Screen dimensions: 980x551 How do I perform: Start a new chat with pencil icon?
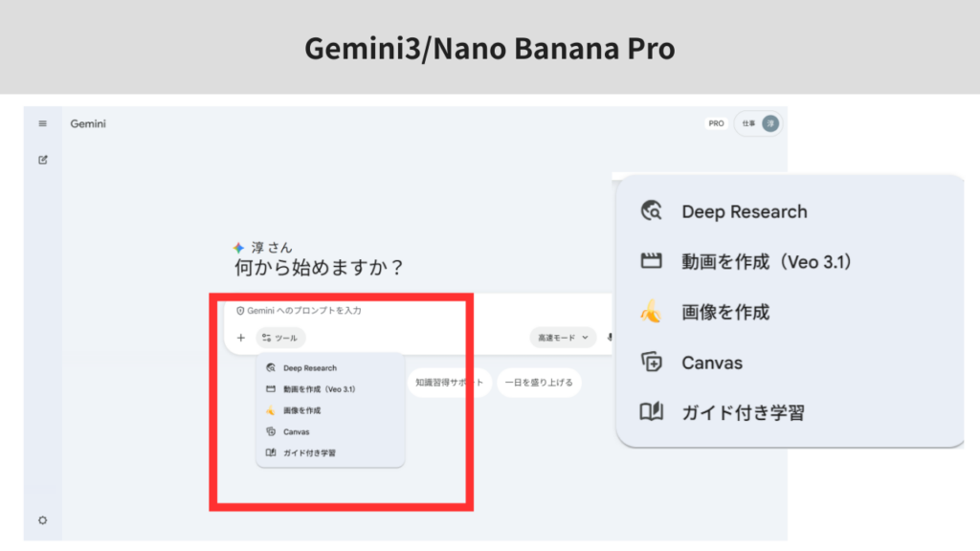pos(42,159)
